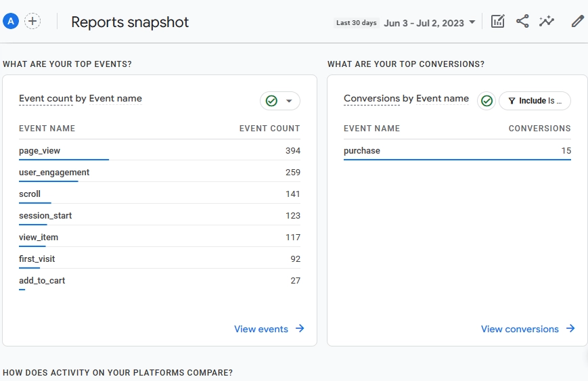
Task: Select the 'Last 30 days' date label
Action: coord(356,23)
